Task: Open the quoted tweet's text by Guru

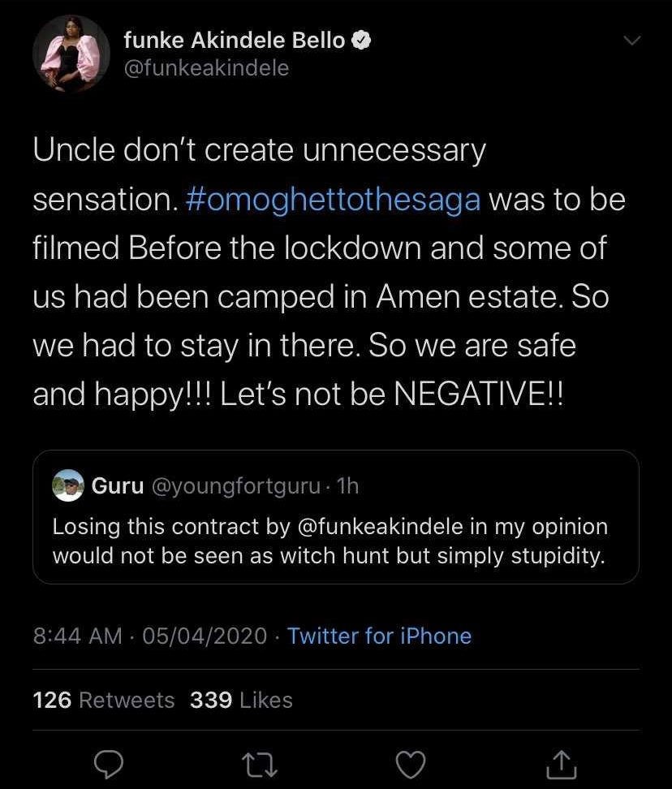Action: tap(330, 541)
